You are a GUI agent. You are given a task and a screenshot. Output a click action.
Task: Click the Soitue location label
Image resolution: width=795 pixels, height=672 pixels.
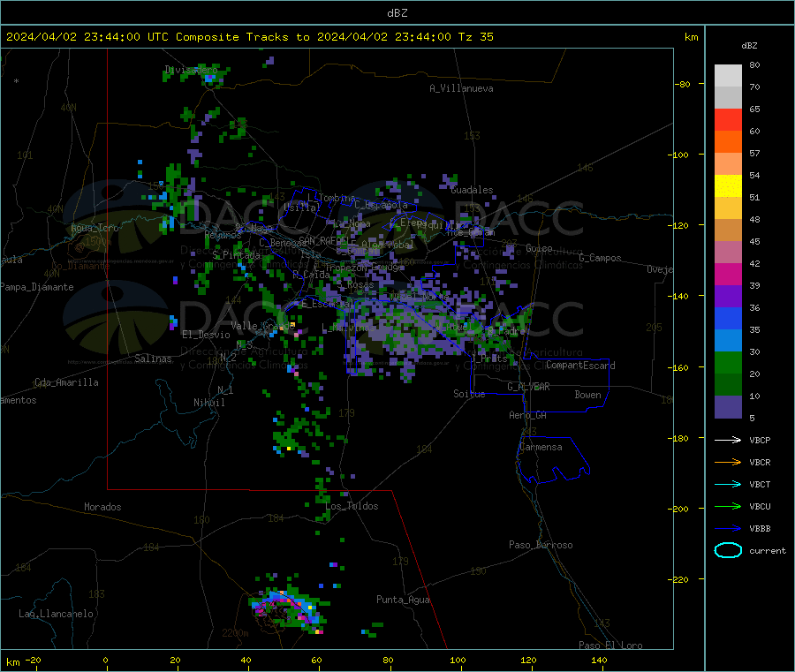point(469,394)
